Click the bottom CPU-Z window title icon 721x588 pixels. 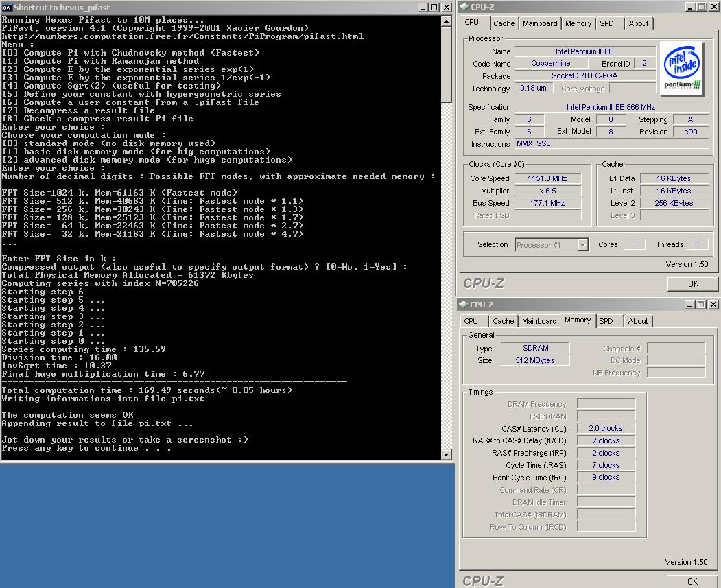464,305
